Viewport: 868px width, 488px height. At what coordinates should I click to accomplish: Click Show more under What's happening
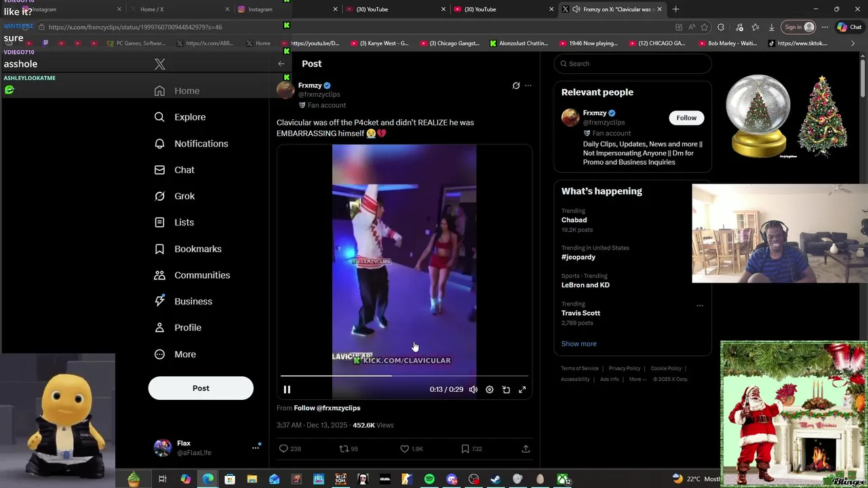578,344
